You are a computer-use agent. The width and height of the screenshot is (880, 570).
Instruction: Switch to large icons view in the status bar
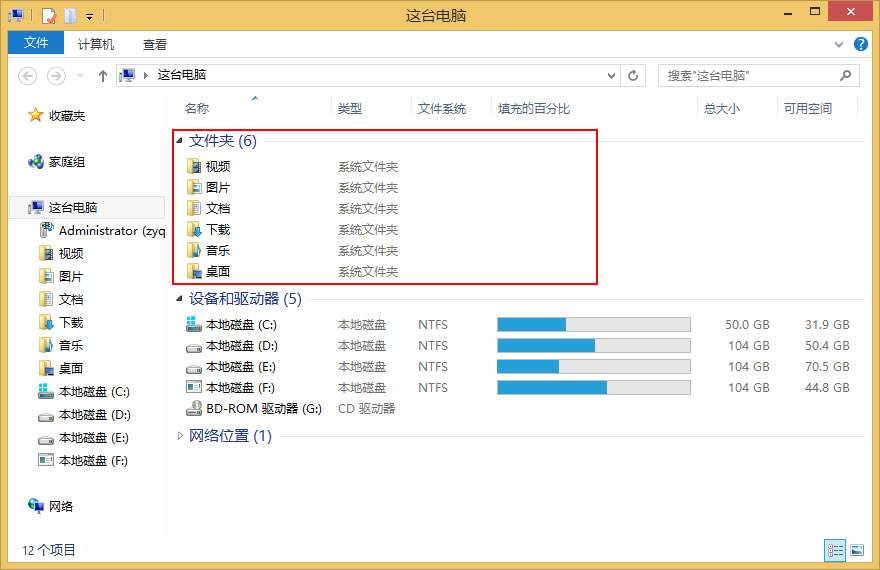857,550
